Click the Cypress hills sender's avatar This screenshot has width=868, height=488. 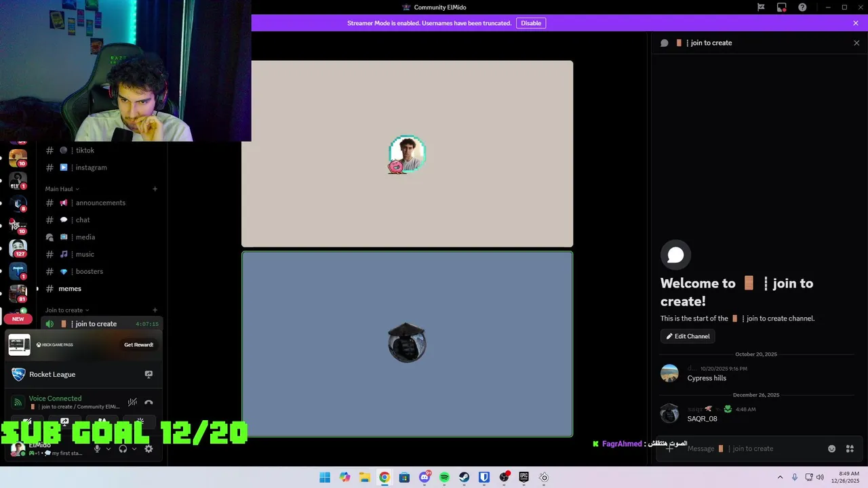[669, 373]
